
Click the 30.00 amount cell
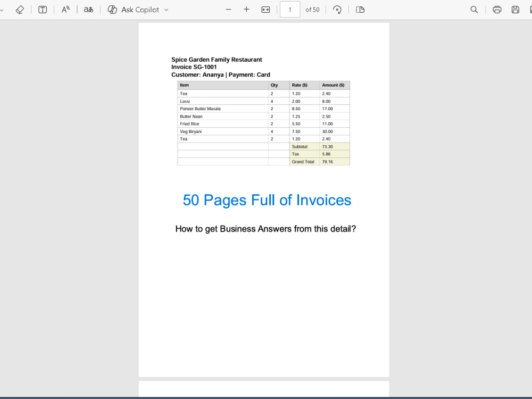[334, 131]
